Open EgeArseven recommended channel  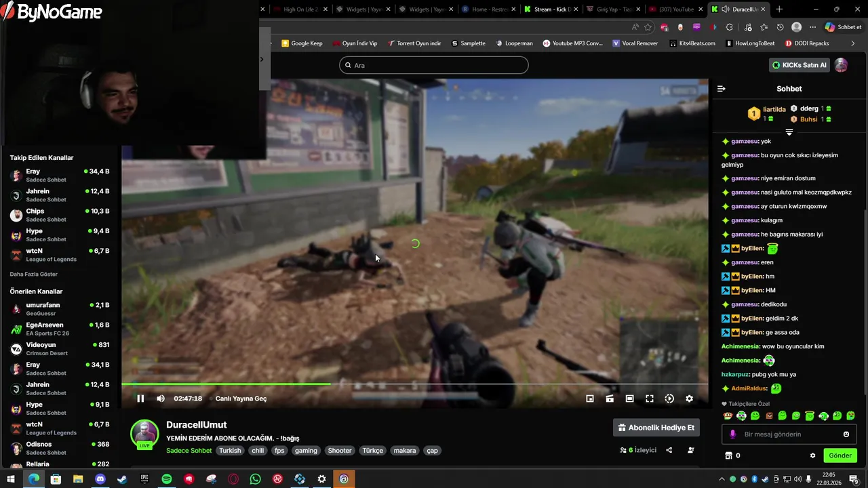coord(60,329)
